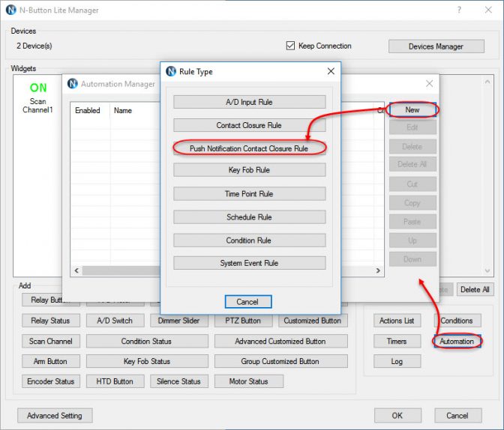This screenshot has height=430, width=504.
Task: Open the Actions List
Action: pyautogui.click(x=397, y=321)
